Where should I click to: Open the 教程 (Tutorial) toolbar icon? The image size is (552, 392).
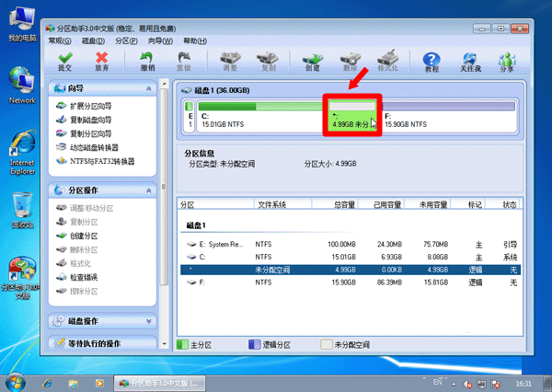[431, 62]
